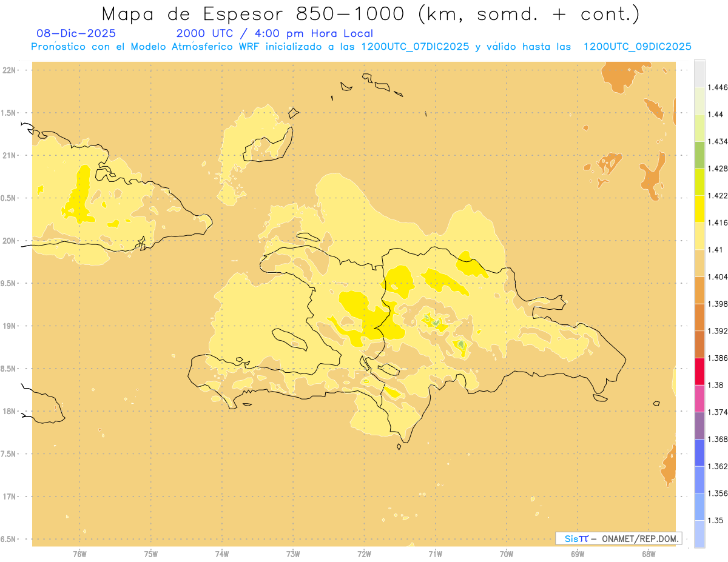Click the colorbar value '1.416'

pyautogui.click(x=718, y=222)
